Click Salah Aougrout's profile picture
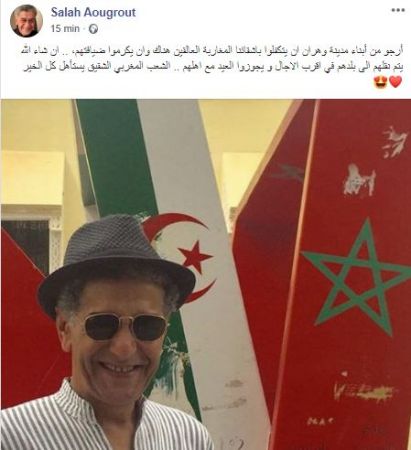The height and width of the screenshot is (450, 411). pos(26,21)
